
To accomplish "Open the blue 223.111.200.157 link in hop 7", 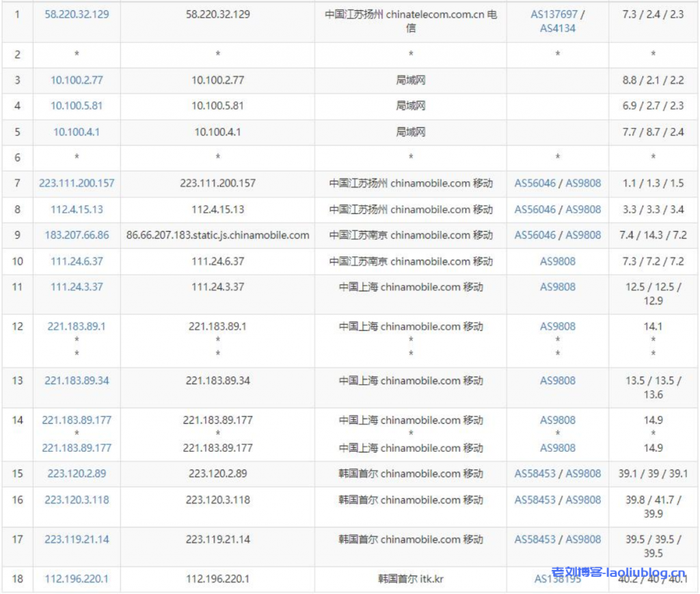I will pyautogui.click(x=77, y=183).
